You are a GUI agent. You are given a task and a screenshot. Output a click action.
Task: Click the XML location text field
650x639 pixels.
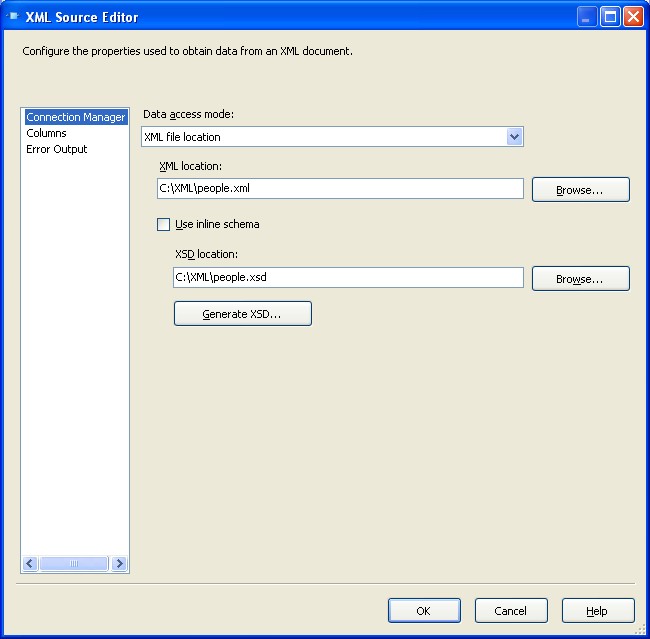(338, 189)
